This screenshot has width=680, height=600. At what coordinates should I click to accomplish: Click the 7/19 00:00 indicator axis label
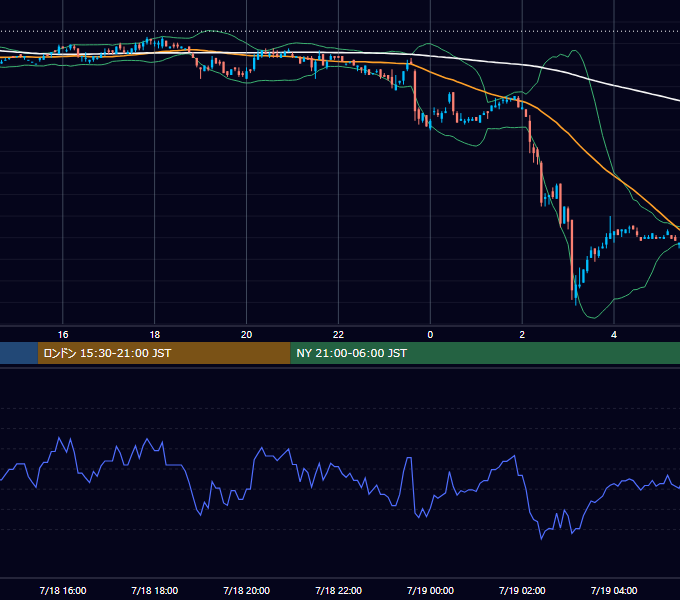click(430, 590)
